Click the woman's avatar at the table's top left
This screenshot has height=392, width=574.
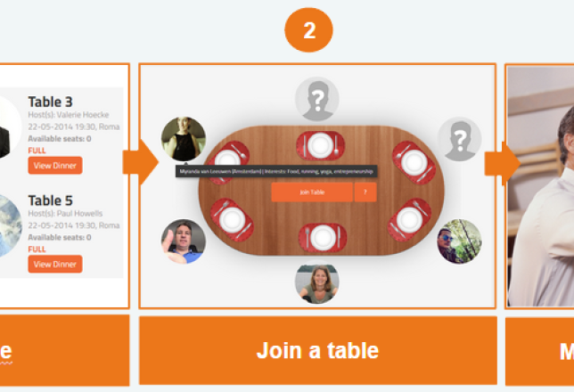pos(183,139)
